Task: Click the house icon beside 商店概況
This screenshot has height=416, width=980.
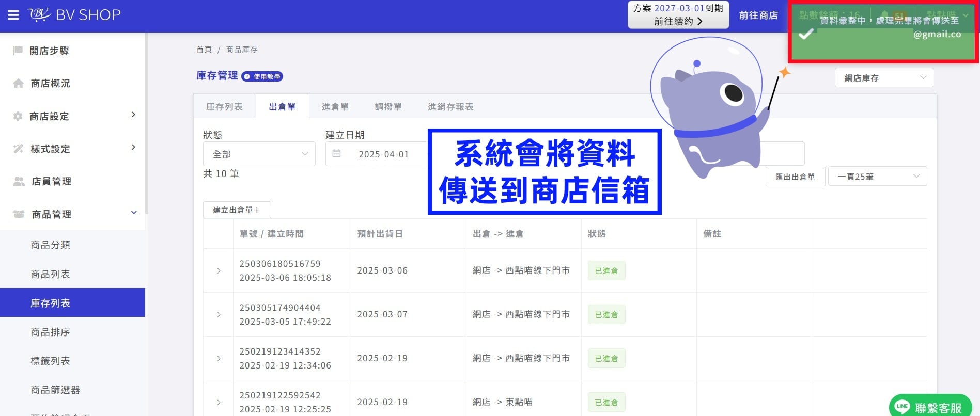Action: [x=18, y=83]
